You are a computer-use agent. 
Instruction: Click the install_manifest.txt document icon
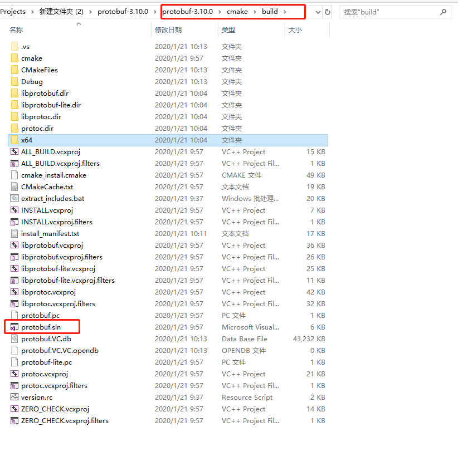click(14, 233)
